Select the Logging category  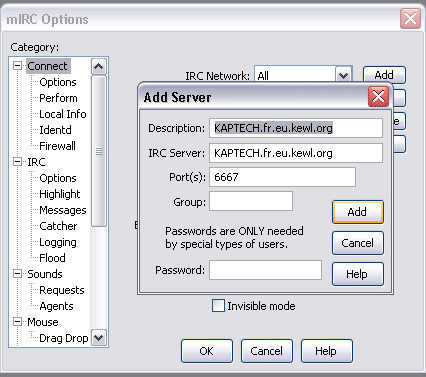pos(58,242)
